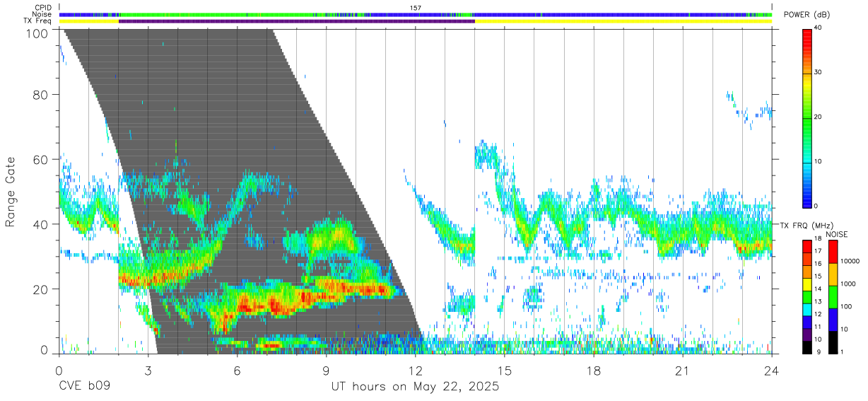Click the Noise indicator strip
868x401 pixels.
[x=416, y=14]
